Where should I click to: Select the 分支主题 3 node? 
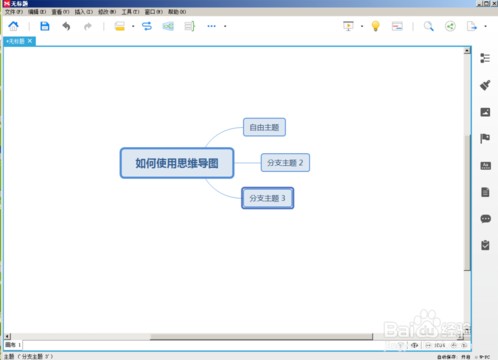click(267, 198)
